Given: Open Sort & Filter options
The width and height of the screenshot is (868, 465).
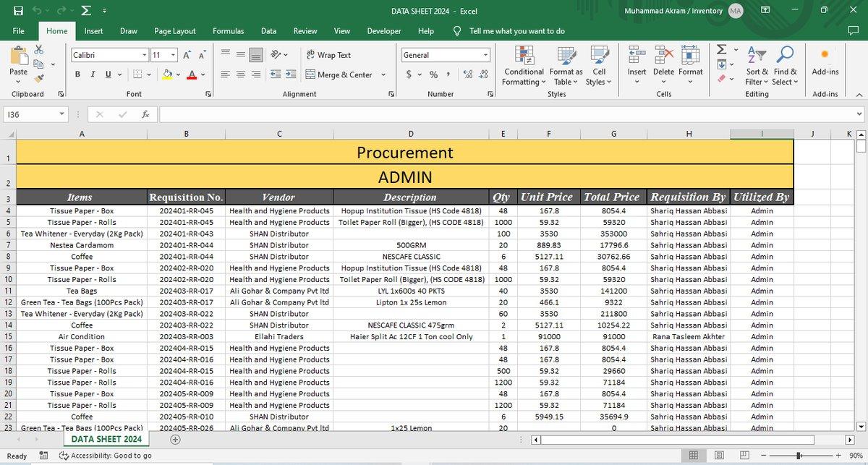Looking at the screenshot, I should click(x=757, y=66).
